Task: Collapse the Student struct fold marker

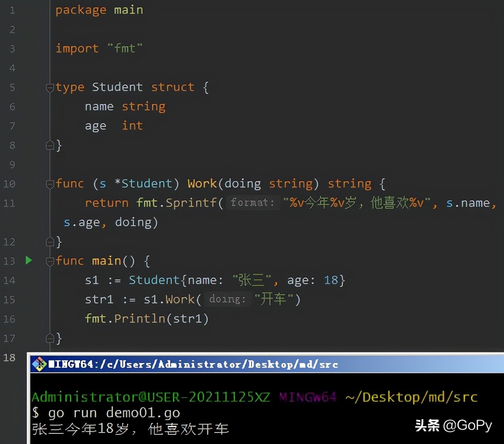Action: click(50, 87)
